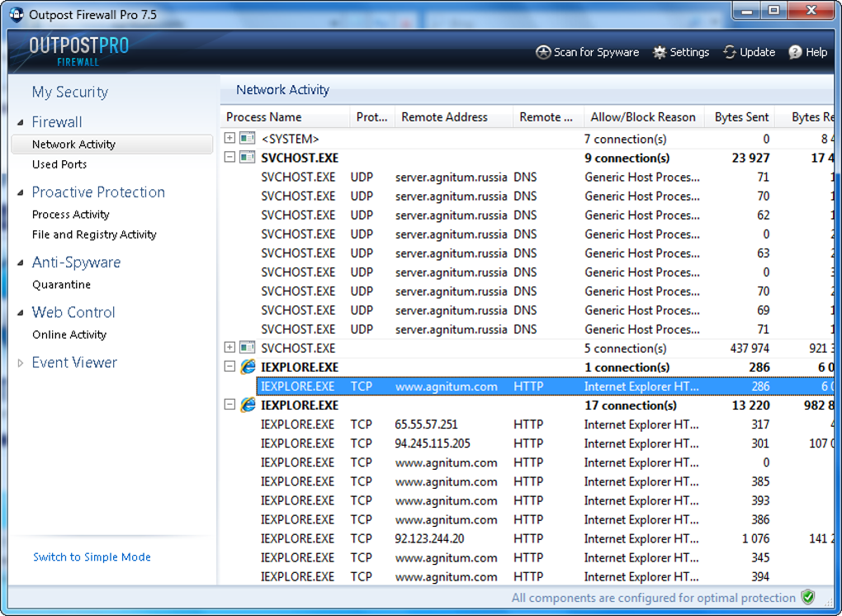Select IEXPLORE.EXE row with 393 bytes sent

coord(545,500)
